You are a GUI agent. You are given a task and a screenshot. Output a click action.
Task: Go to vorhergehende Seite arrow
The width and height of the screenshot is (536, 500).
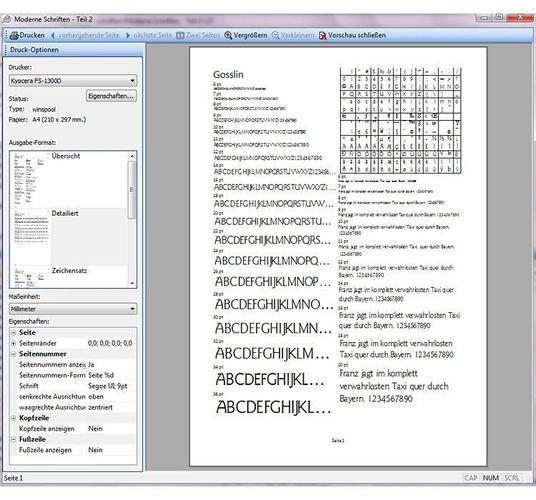(53, 35)
